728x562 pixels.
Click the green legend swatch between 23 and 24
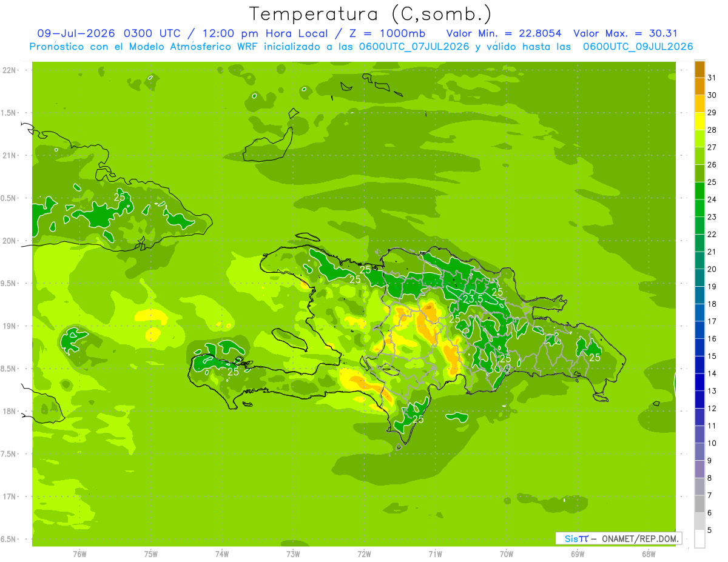point(699,209)
